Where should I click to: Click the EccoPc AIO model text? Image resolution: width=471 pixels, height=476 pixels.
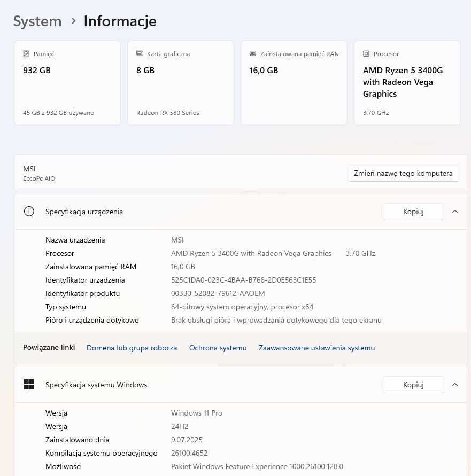pos(39,178)
